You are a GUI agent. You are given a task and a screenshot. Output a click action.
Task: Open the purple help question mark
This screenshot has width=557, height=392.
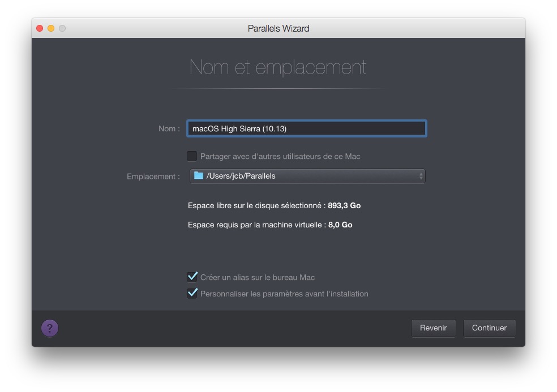(x=50, y=328)
